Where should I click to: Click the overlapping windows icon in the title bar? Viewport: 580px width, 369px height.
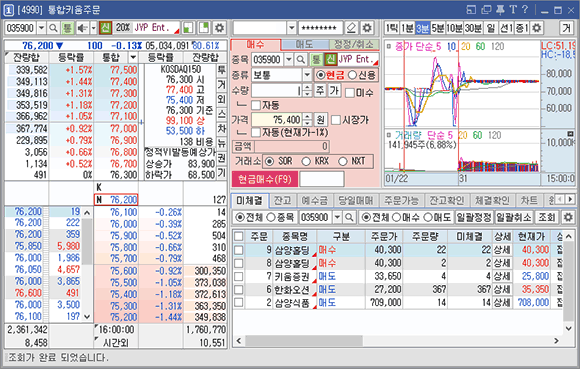(486, 10)
